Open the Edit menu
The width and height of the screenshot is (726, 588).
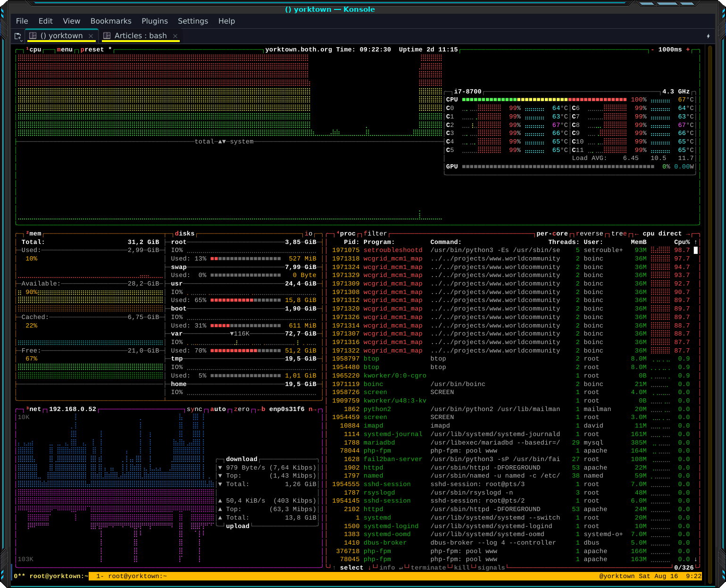[46, 21]
